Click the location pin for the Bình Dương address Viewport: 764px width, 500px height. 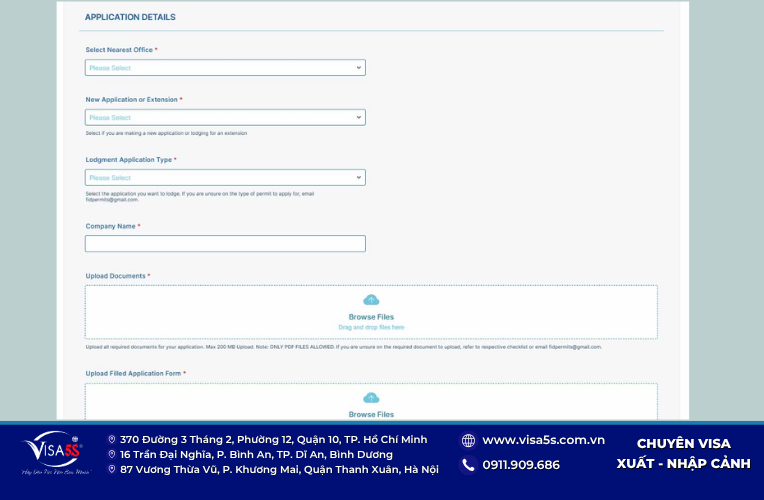(112, 454)
